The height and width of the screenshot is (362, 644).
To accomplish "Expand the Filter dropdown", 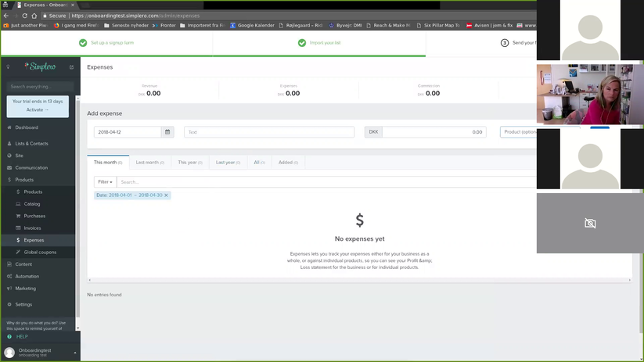I will [x=105, y=182].
